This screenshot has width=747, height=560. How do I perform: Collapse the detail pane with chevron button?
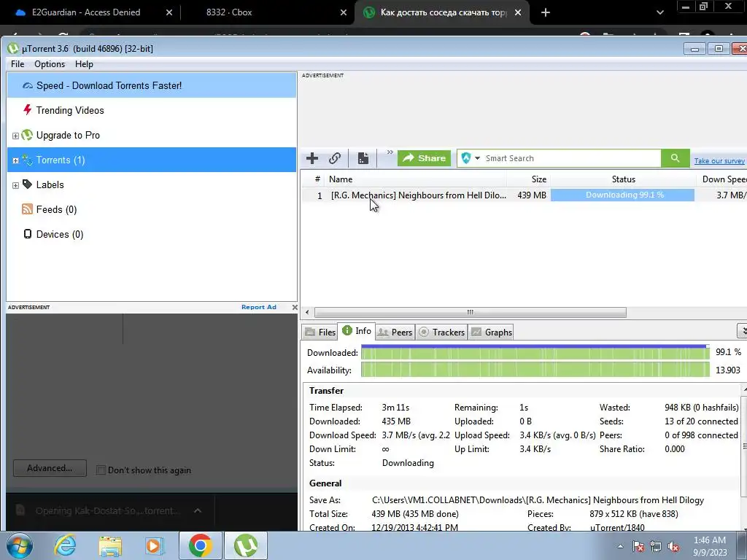click(x=742, y=330)
